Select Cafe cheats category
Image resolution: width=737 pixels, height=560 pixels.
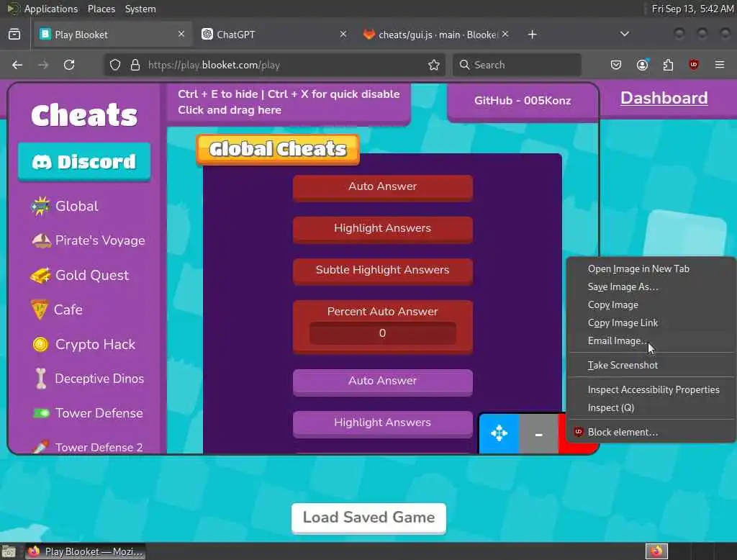[x=57, y=310]
